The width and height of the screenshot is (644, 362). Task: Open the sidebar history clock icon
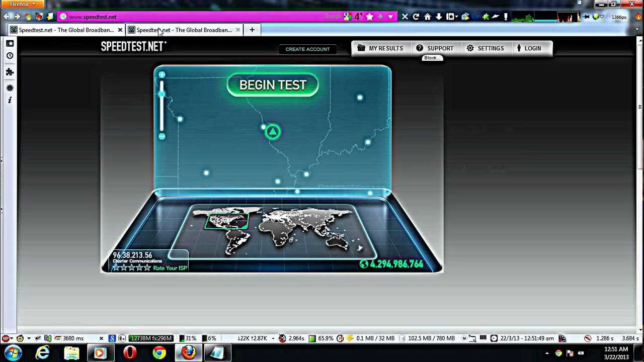pos(10,56)
